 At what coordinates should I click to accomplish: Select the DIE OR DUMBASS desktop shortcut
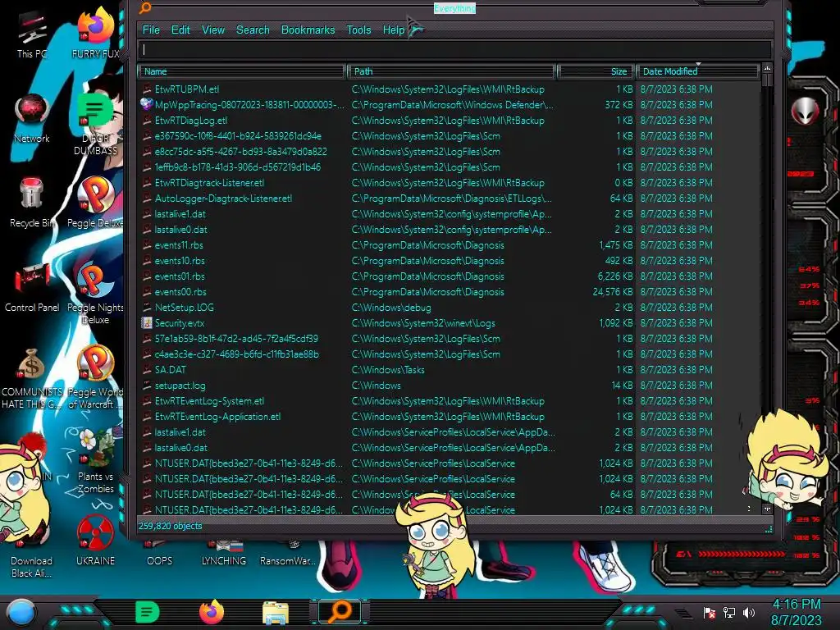click(95, 125)
